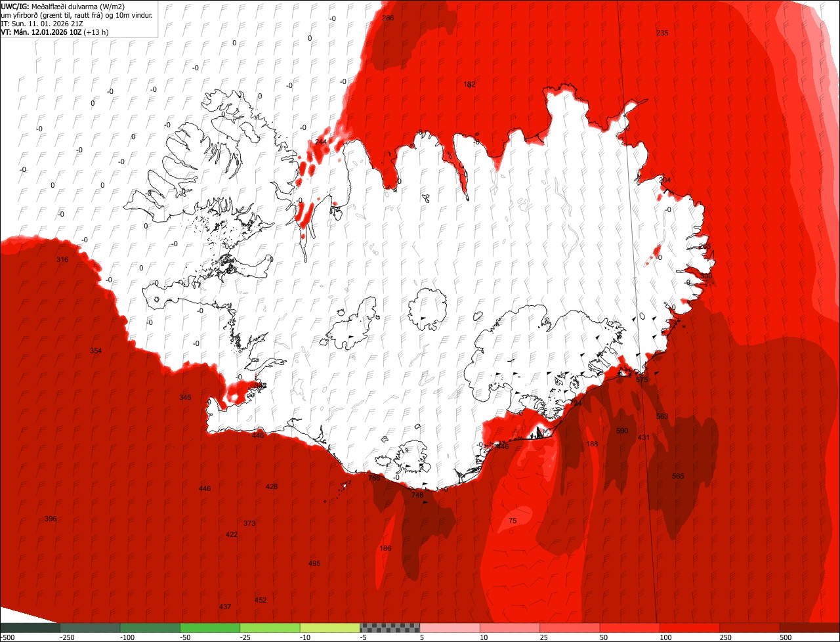
Task: Click the legend label 250 on the color scale
Action: (726, 637)
